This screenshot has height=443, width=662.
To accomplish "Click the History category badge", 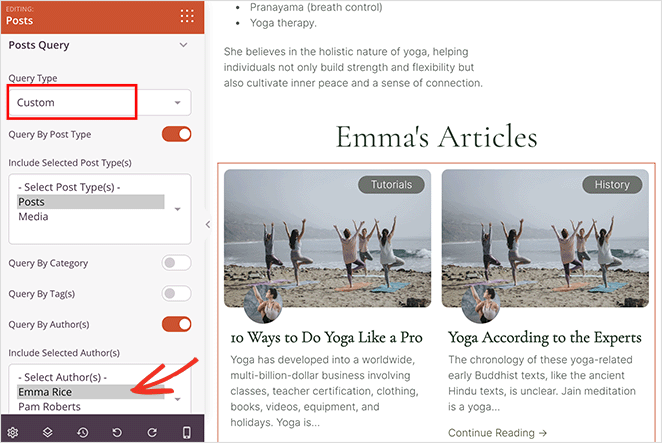I will pyautogui.click(x=612, y=185).
